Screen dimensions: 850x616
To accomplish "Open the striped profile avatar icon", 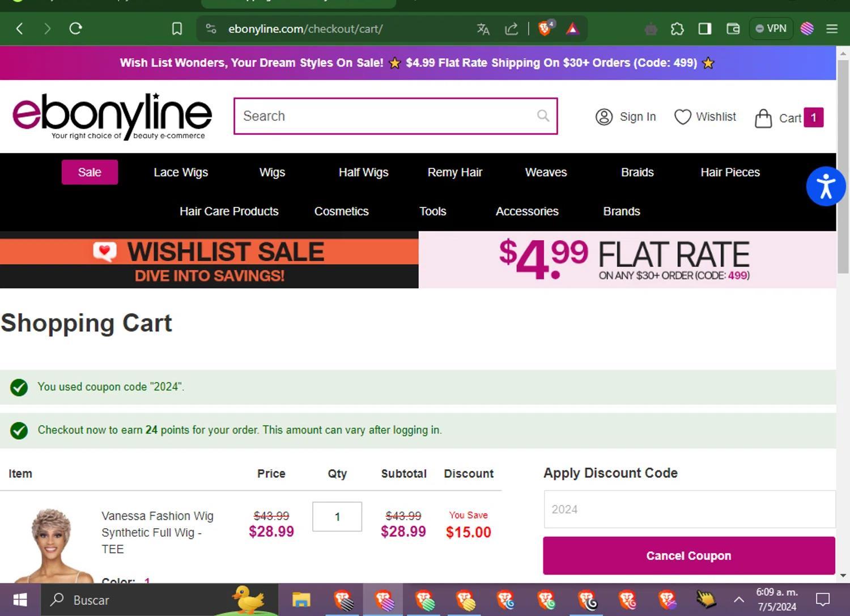I will coord(807,28).
